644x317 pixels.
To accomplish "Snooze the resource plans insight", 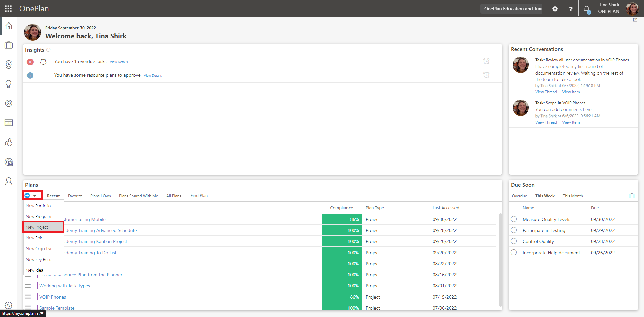I will point(486,75).
